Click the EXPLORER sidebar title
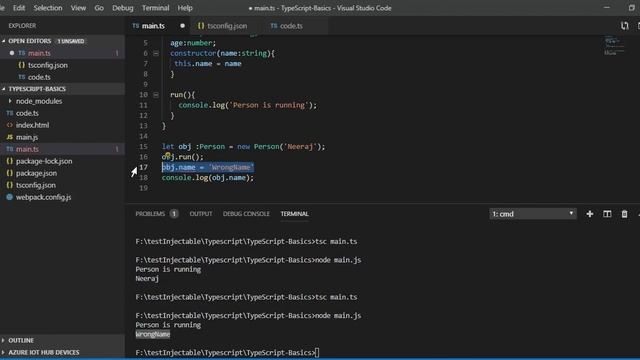 (22, 26)
